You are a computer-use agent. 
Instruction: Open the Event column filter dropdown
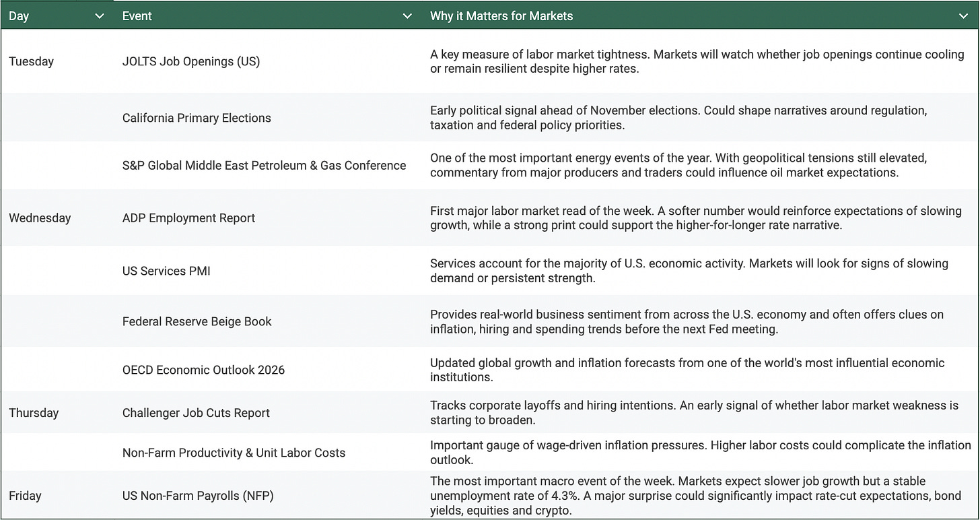(x=407, y=16)
